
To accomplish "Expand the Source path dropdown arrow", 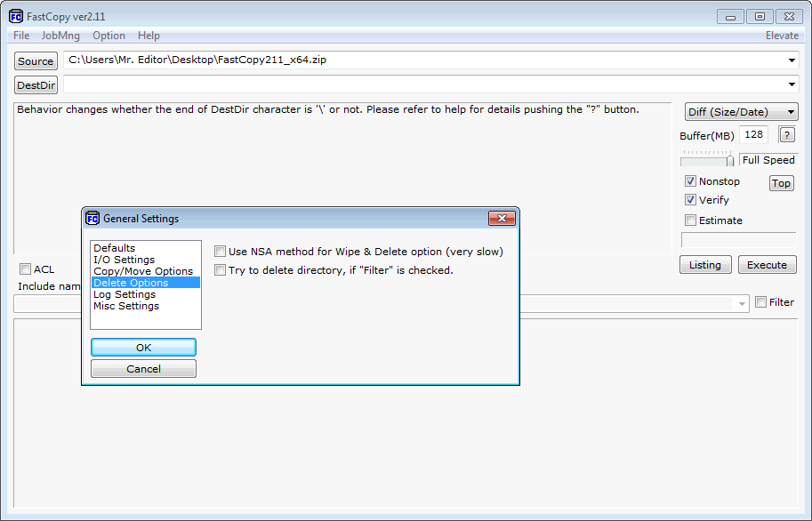I will pyautogui.click(x=792, y=60).
